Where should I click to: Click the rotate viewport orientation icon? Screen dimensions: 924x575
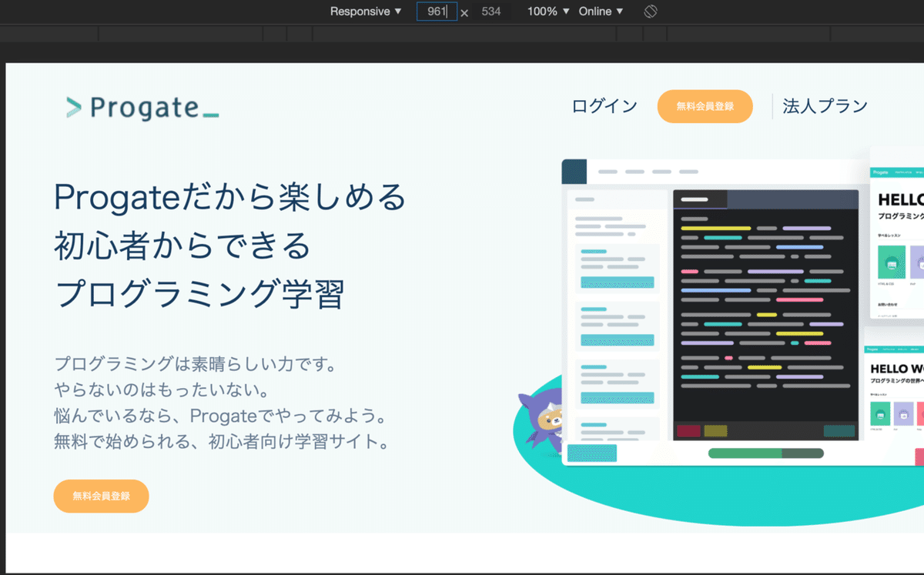coord(649,12)
